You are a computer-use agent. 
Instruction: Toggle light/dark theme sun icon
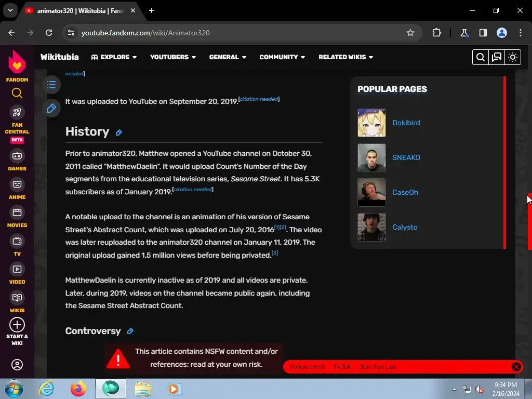513,57
